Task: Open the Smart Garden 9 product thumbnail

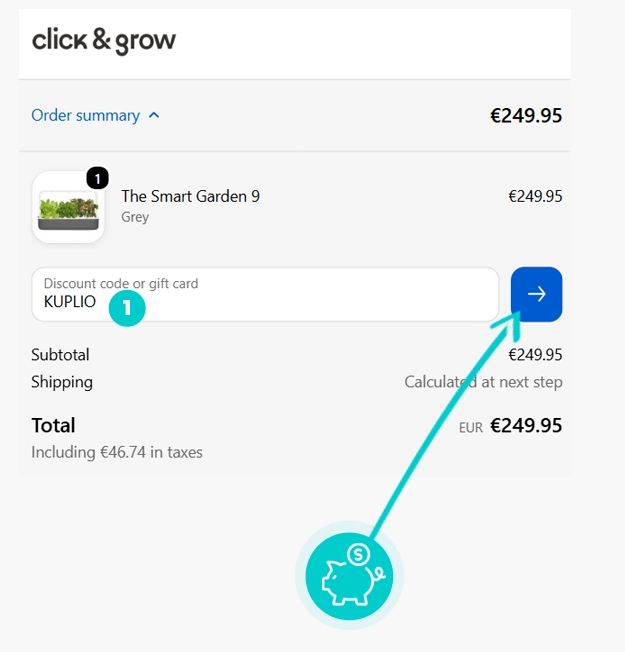Action: [68, 207]
